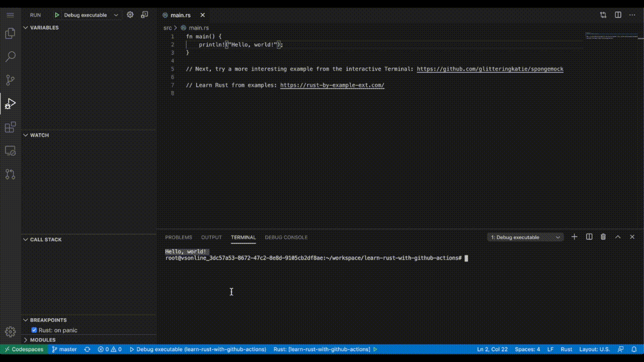Open the spongemock GitHub link
The height and width of the screenshot is (362, 644).
pyautogui.click(x=490, y=69)
